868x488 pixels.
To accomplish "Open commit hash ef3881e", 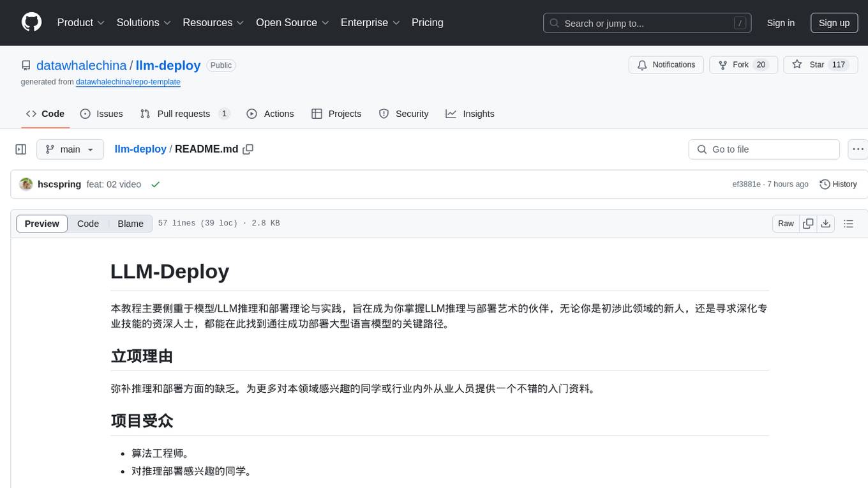I will point(747,184).
